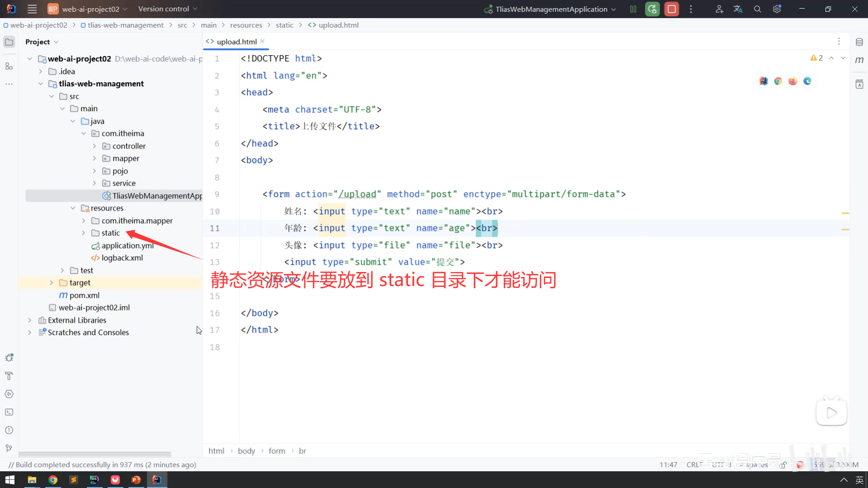Stop the running application with the red button

(672, 9)
